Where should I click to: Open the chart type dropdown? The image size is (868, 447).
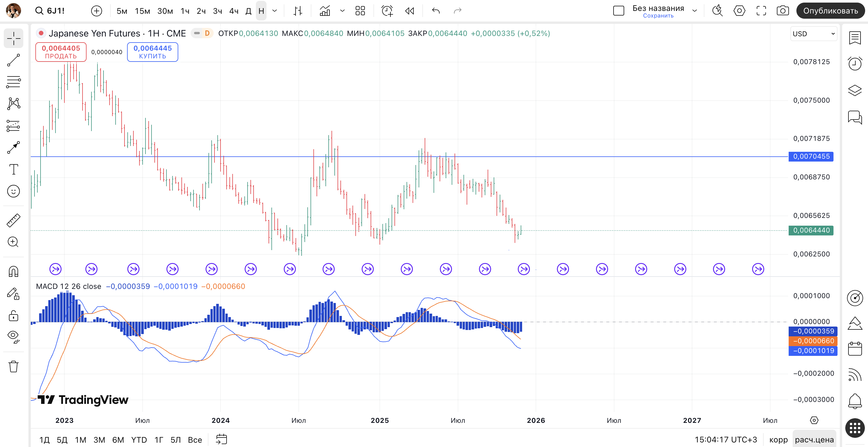coord(342,11)
